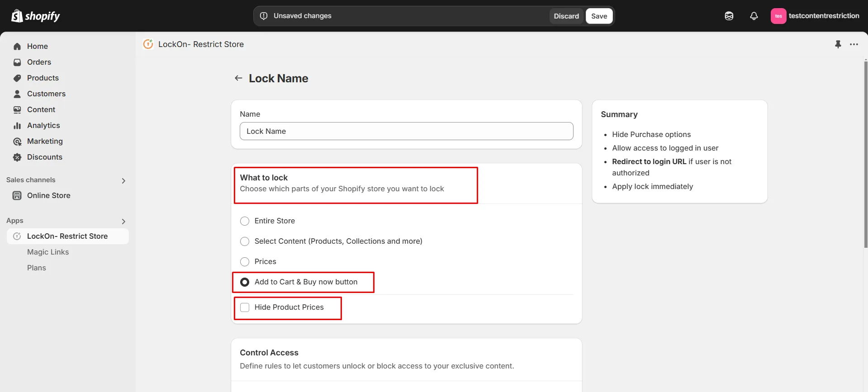Click the Online Store icon
This screenshot has height=392, width=868.
(17, 195)
